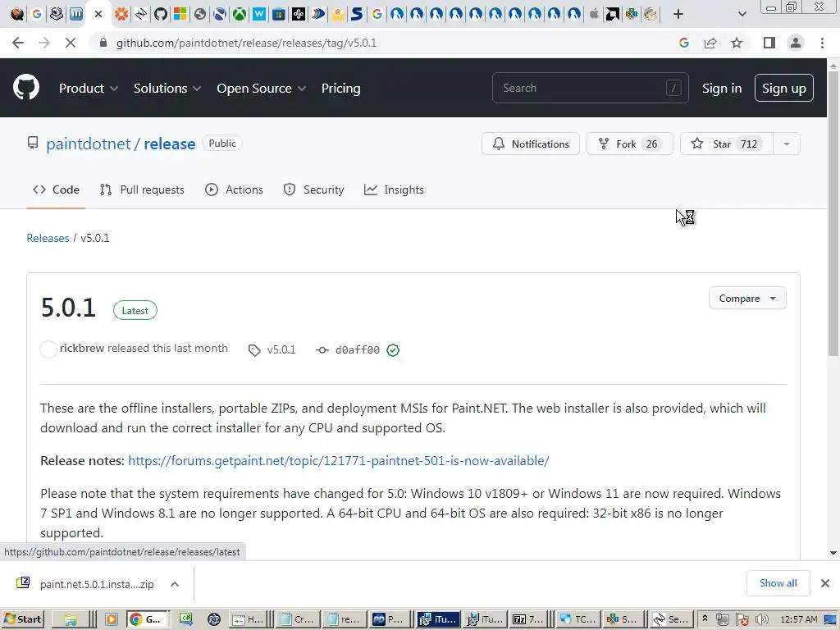840x630 pixels.
Task: Switch to the blue W browser tab
Action: coord(258,14)
